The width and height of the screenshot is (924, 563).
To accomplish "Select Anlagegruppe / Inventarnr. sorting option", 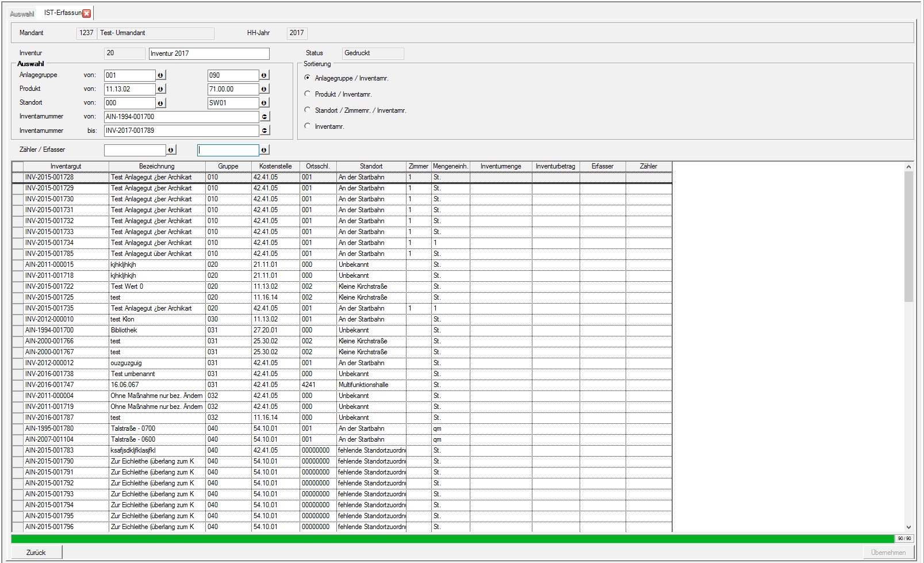I will (x=308, y=78).
